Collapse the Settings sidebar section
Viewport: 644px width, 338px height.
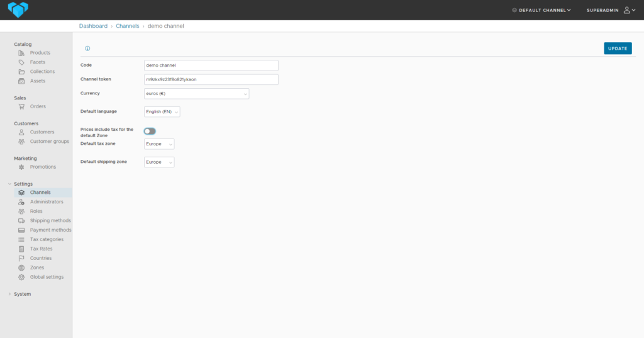pos(10,184)
